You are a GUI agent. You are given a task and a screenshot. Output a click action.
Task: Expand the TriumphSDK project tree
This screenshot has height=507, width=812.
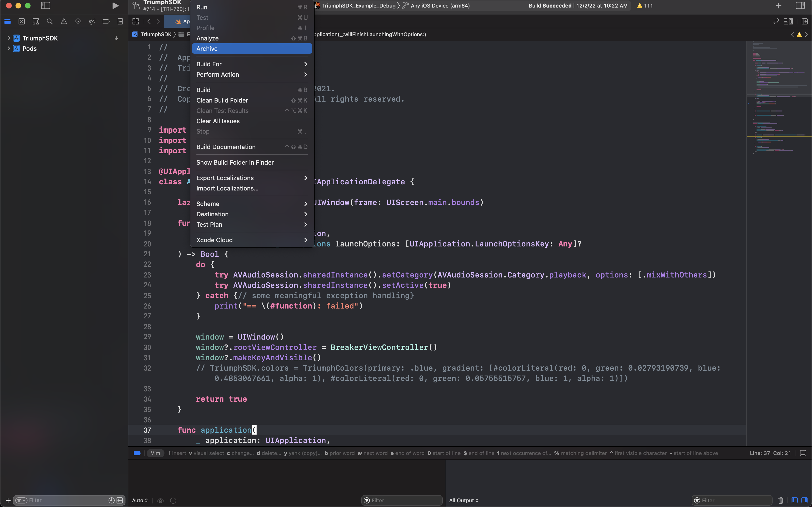[x=8, y=38]
